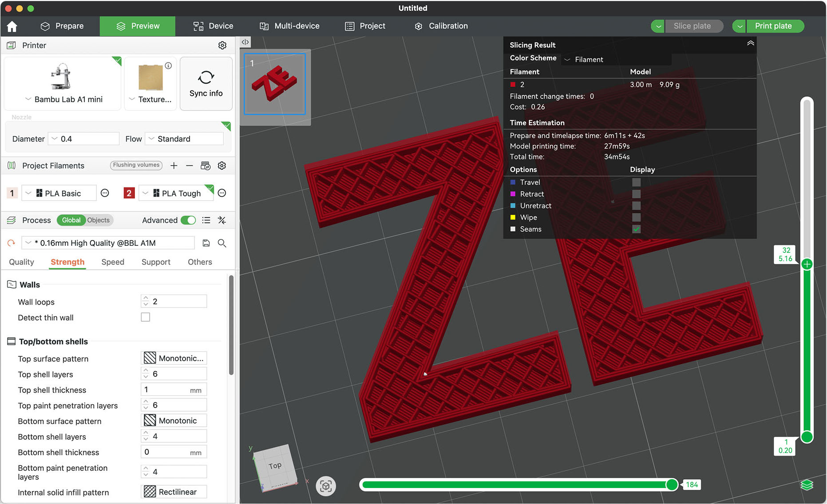Switch to the Prepare tab
This screenshot has width=827, height=504.
[62, 26]
